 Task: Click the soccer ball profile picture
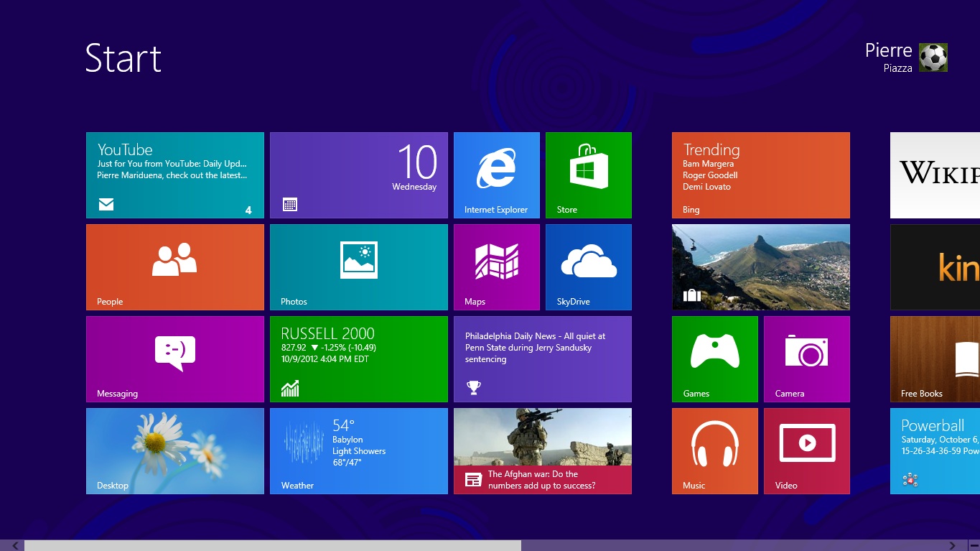(x=933, y=57)
